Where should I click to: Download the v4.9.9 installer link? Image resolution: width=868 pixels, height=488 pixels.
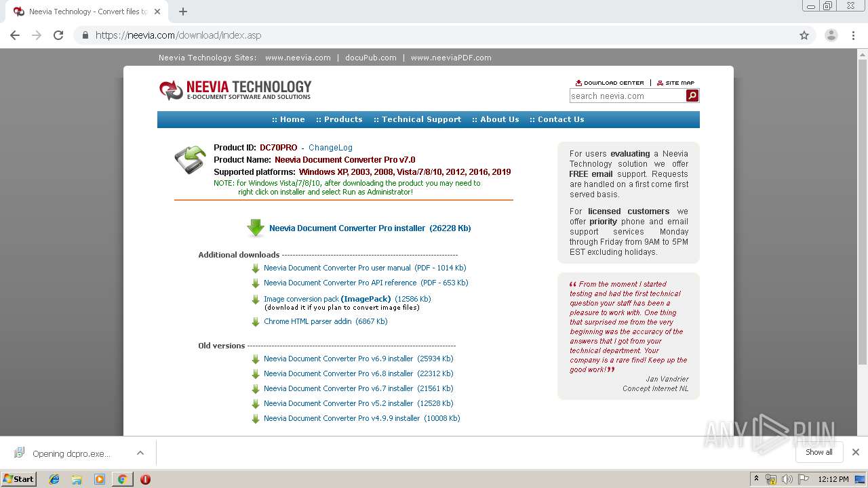point(362,419)
